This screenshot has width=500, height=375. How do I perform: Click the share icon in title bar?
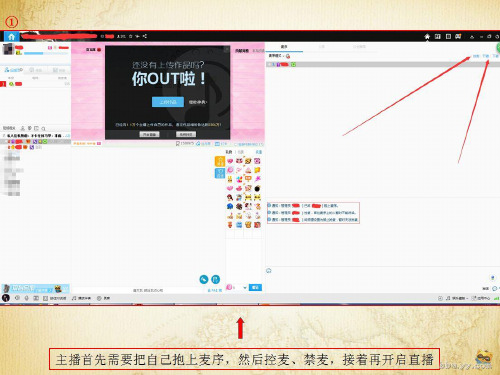pyautogui.click(x=145, y=36)
